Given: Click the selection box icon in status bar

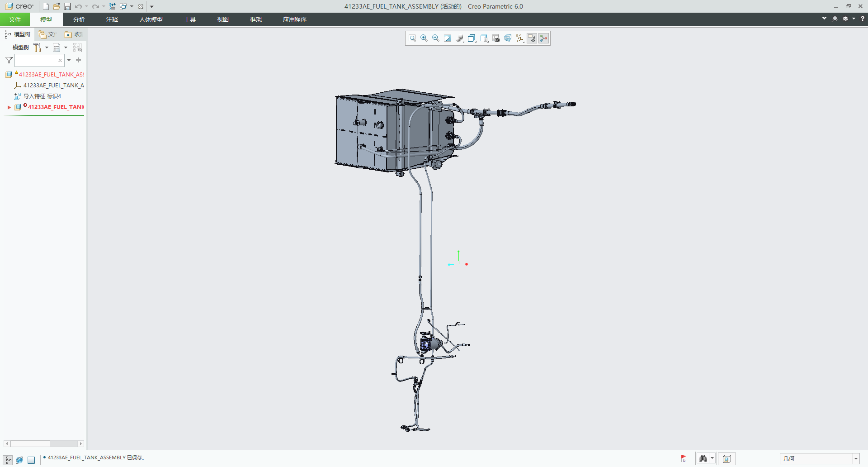Looking at the screenshot, I should (x=726, y=459).
